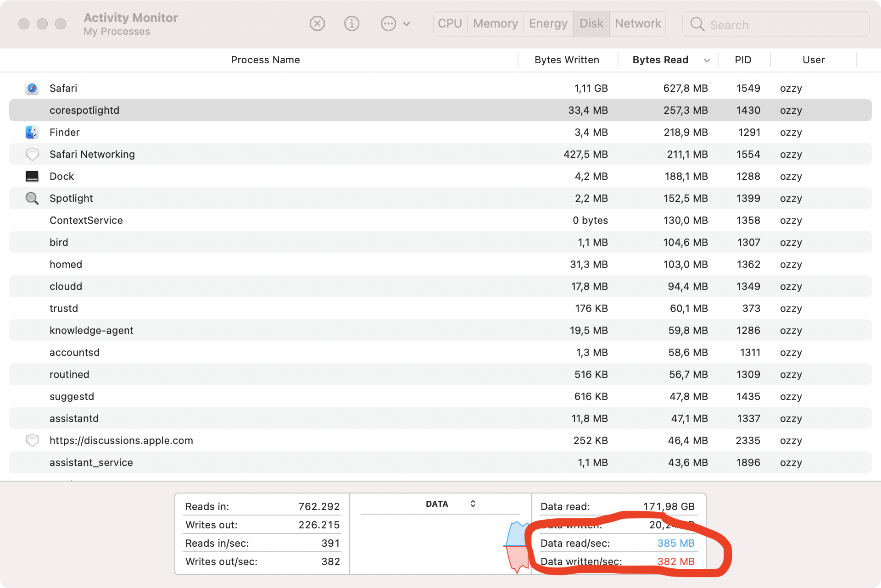Image resolution: width=881 pixels, height=588 pixels.
Task: Click the Safari browser icon in the process list
Action: [32, 88]
